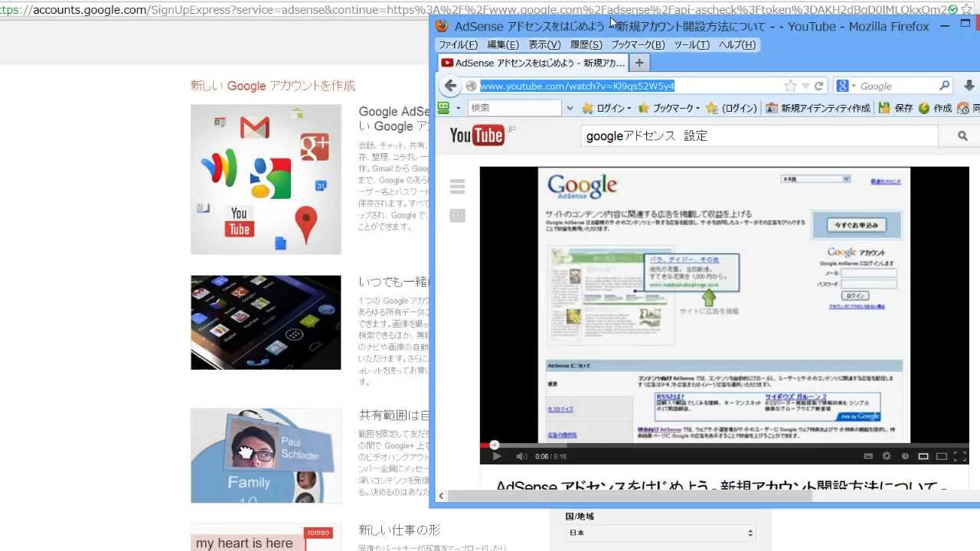
Task: Click the Paul Schlacter Family thumbnail
Action: tap(266, 455)
